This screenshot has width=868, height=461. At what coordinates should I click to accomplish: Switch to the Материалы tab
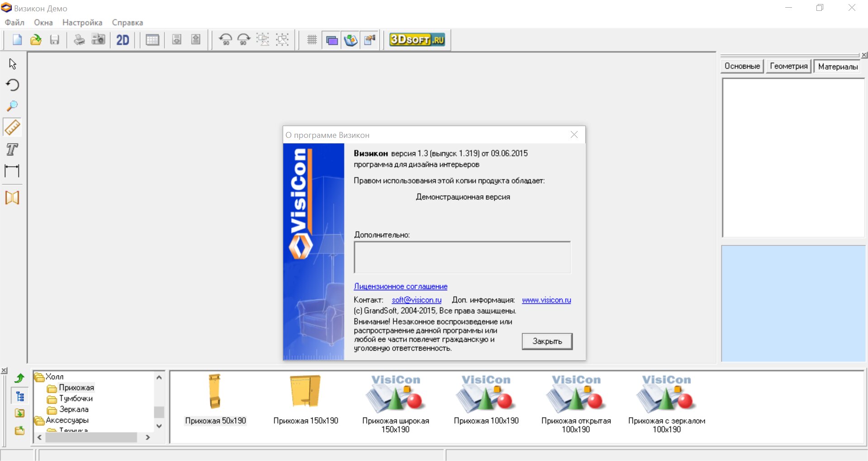click(x=838, y=66)
